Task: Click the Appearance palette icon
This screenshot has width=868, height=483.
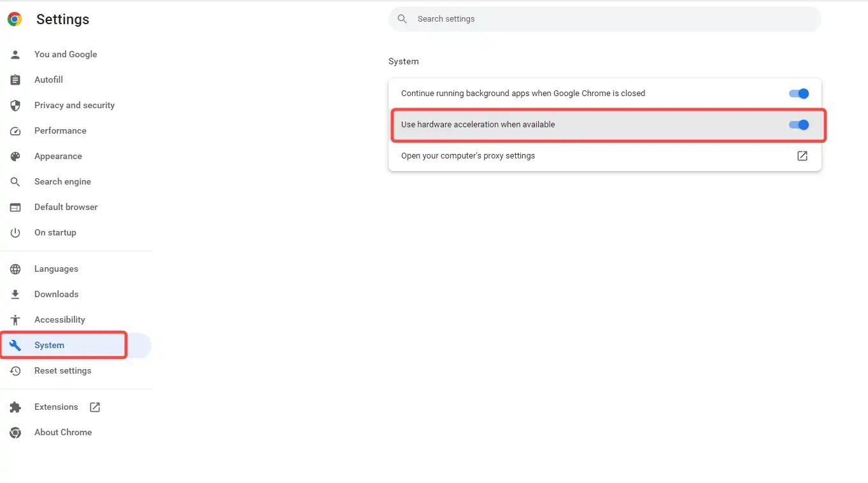Action: (15, 156)
